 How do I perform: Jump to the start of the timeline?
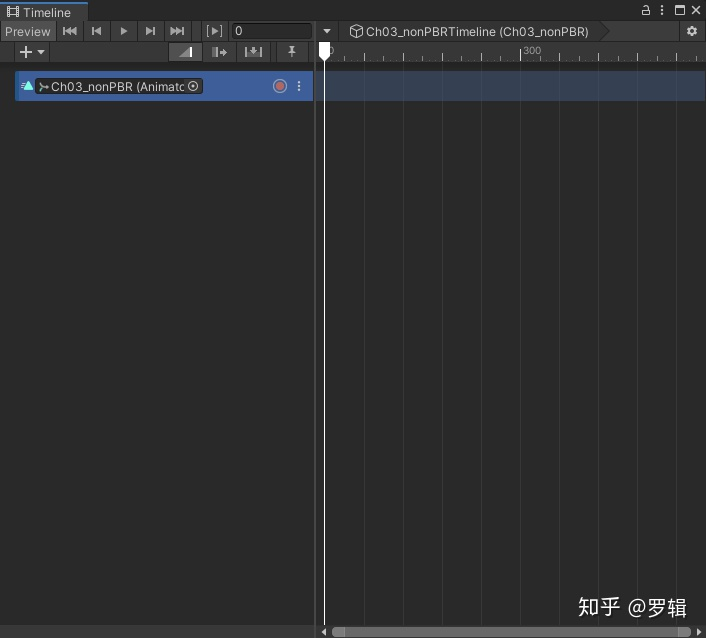point(70,31)
